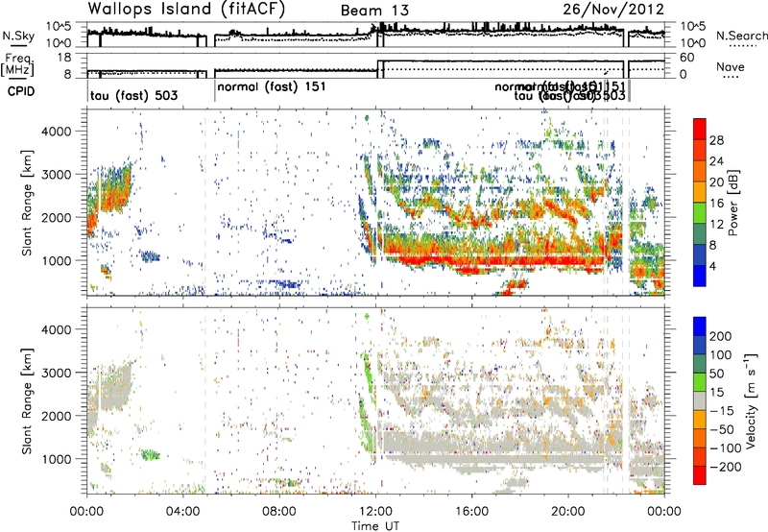This screenshot has width=768, height=532.
Task: Click the "-50" velocity color bar label
Action: tap(722, 429)
